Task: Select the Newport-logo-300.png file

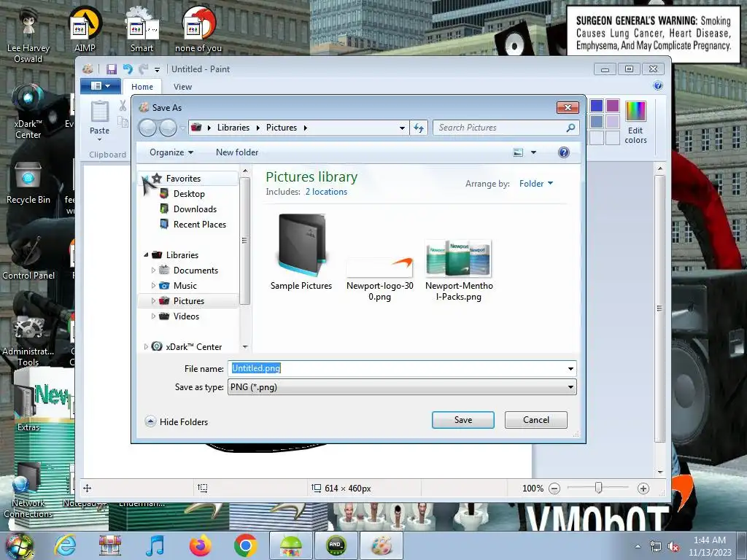Action: click(x=379, y=279)
